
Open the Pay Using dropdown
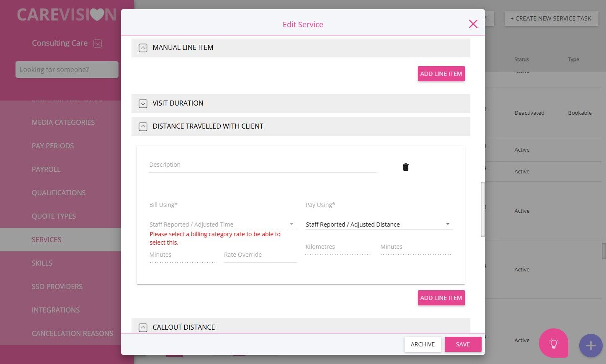click(x=448, y=224)
